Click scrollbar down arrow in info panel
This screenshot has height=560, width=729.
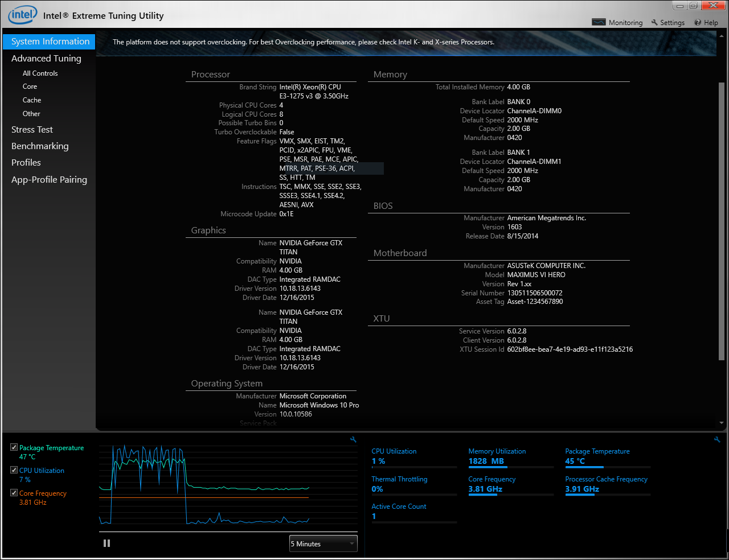[x=722, y=423]
